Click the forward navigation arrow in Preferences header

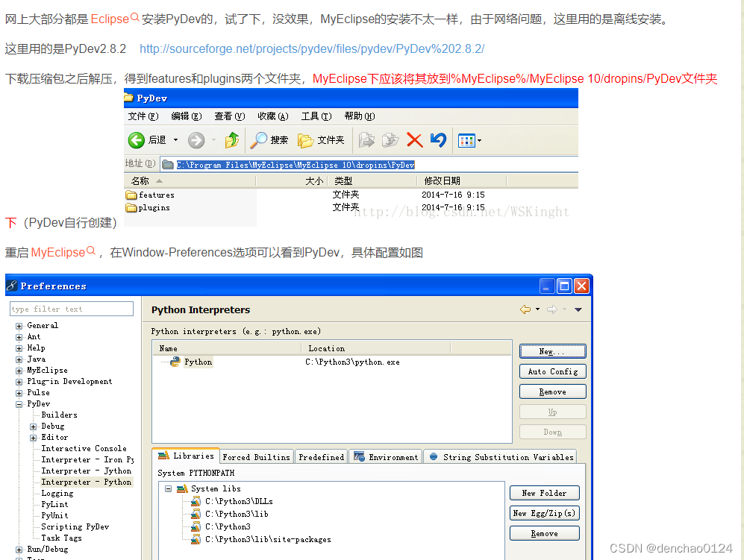point(551,309)
